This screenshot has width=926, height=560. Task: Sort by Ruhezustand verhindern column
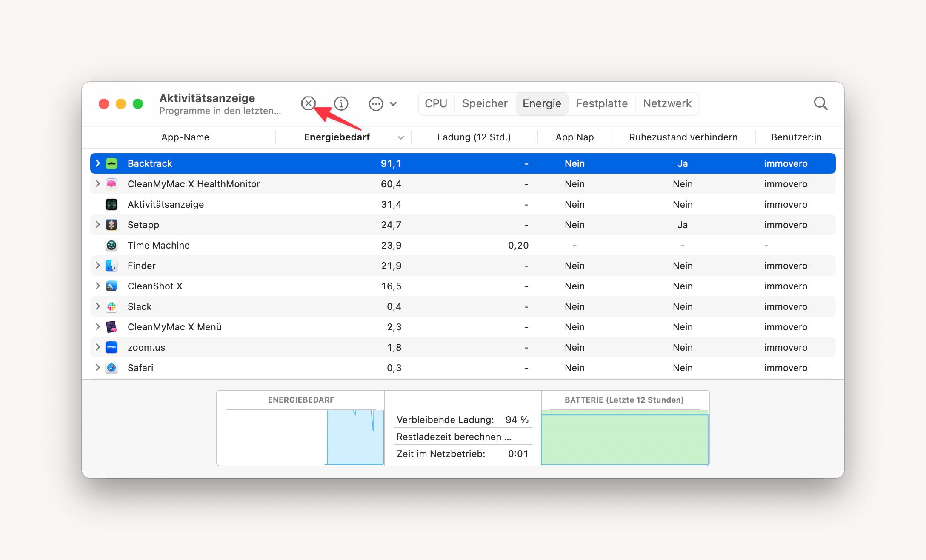[x=683, y=137]
